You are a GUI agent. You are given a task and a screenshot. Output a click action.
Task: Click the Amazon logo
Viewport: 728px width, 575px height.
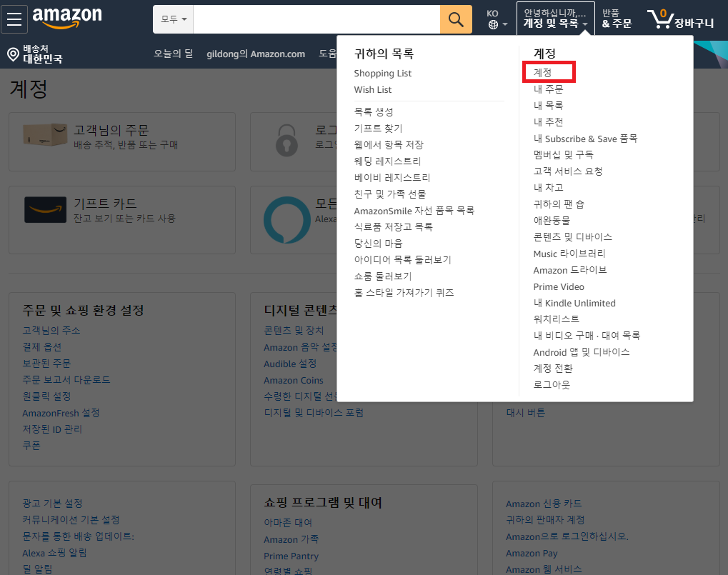[67, 18]
